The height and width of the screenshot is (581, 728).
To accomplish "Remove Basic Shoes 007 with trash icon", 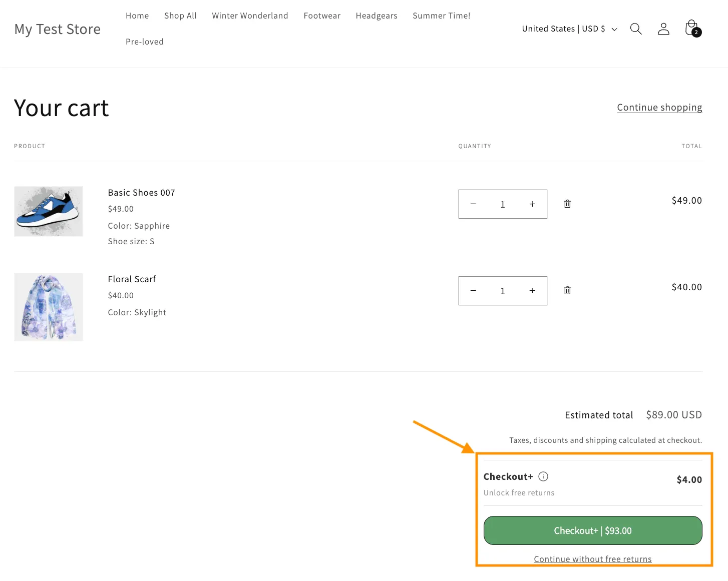I will (x=567, y=204).
